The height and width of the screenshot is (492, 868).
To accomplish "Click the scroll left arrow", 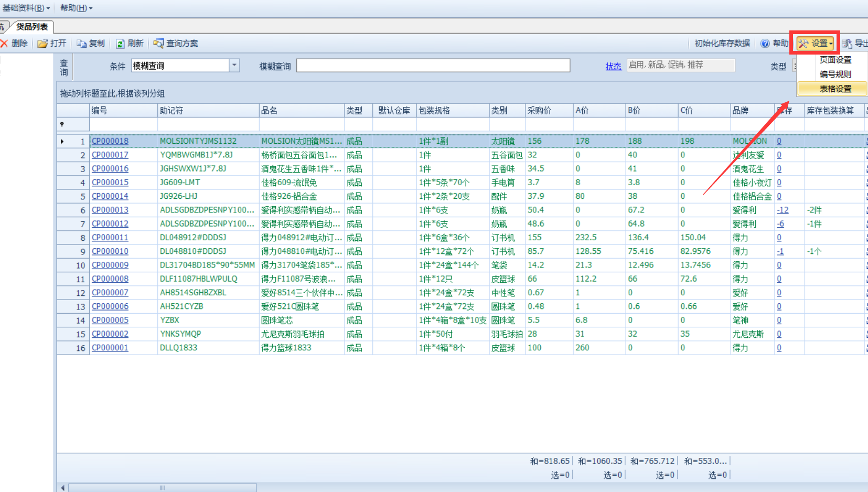I will click(63, 488).
